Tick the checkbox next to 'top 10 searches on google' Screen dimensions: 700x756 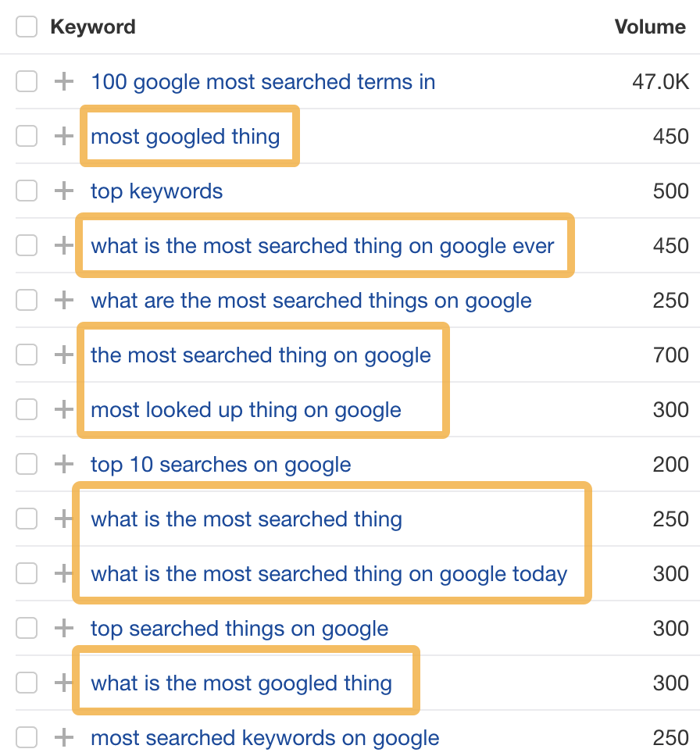click(27, 464)
